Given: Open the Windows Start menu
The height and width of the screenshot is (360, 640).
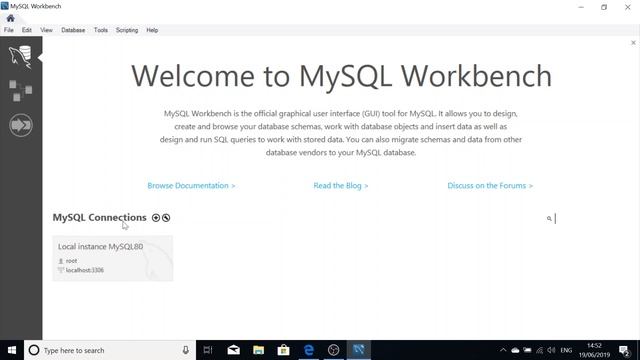Looking at the screenshot, I should [12, 350].
